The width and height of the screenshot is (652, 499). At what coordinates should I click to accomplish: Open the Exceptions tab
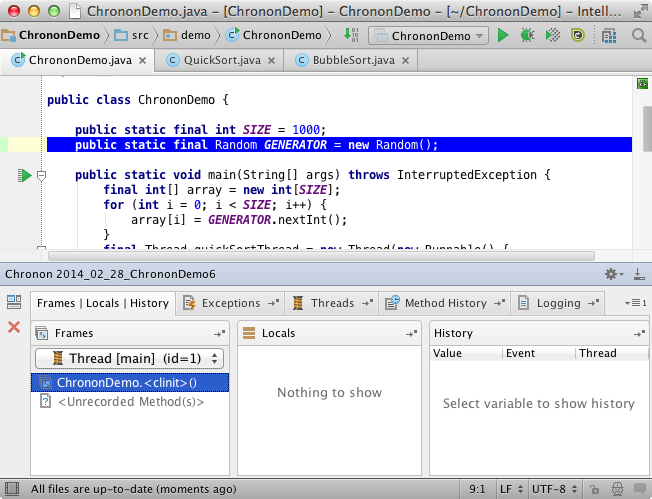click(x=231, y=303)
